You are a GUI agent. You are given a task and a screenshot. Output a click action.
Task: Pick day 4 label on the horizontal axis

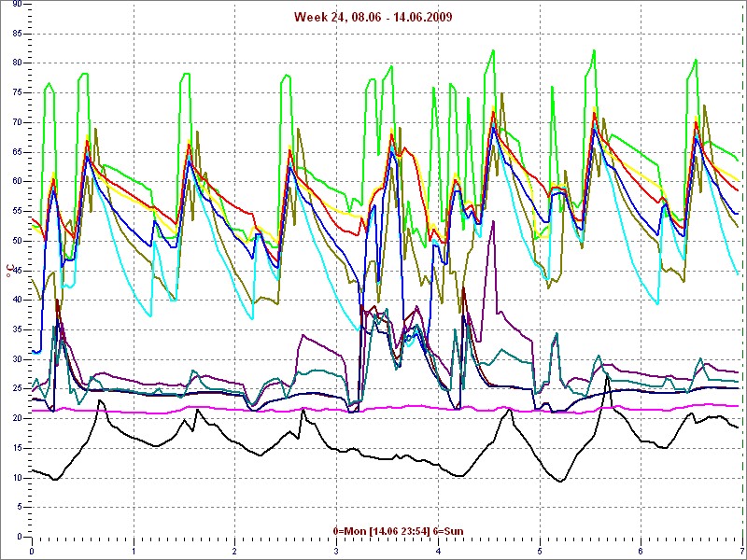(438, 552)
